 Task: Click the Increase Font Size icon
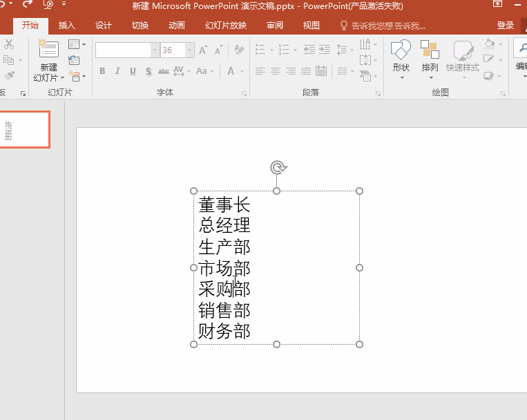click(203, 50)
